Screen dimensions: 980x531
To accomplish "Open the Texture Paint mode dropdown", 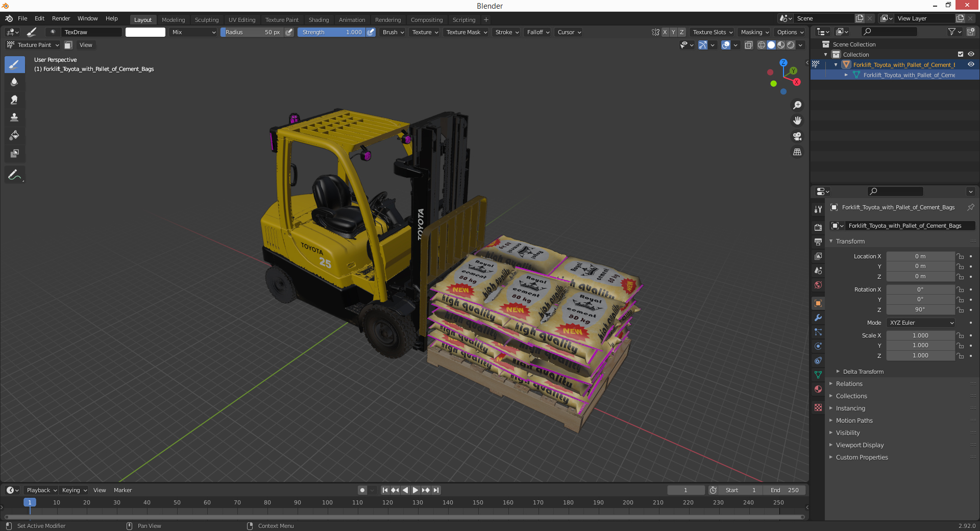I will [33, 45].
